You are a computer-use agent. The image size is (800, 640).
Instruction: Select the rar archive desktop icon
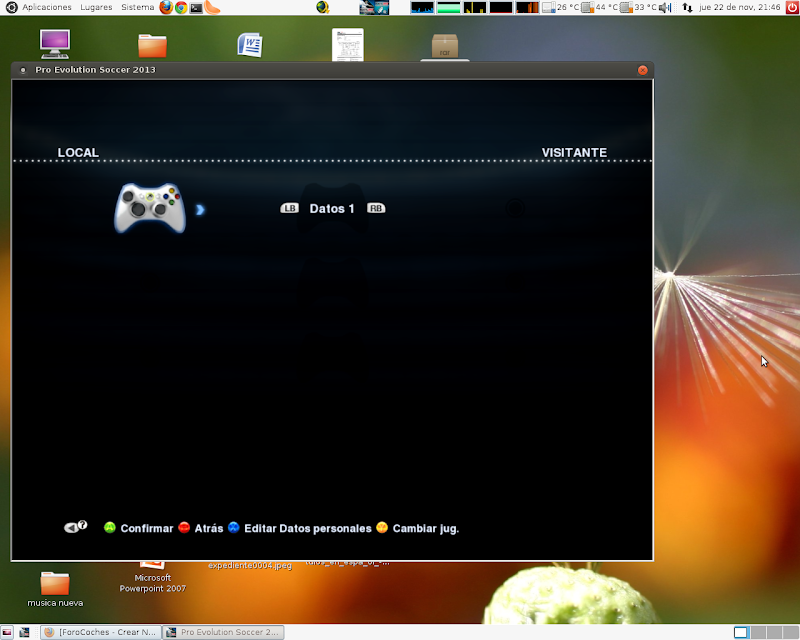click(x=445, y=46)
